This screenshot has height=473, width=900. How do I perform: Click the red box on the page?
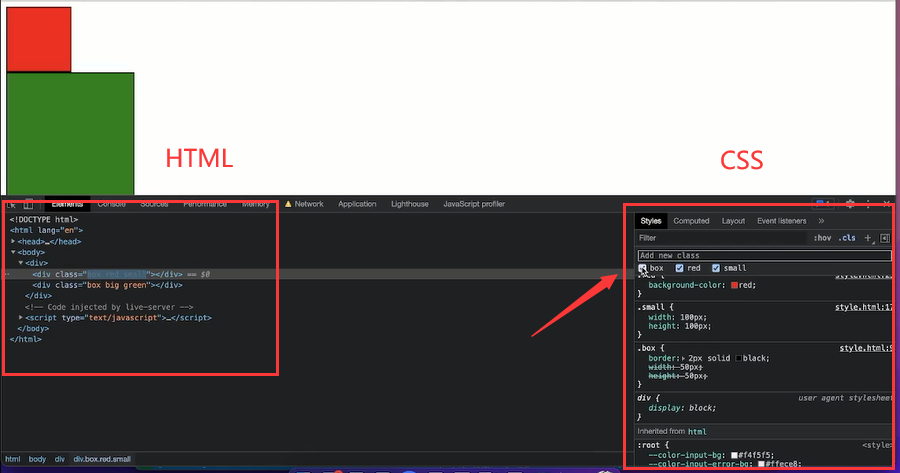tap(39, 40)
